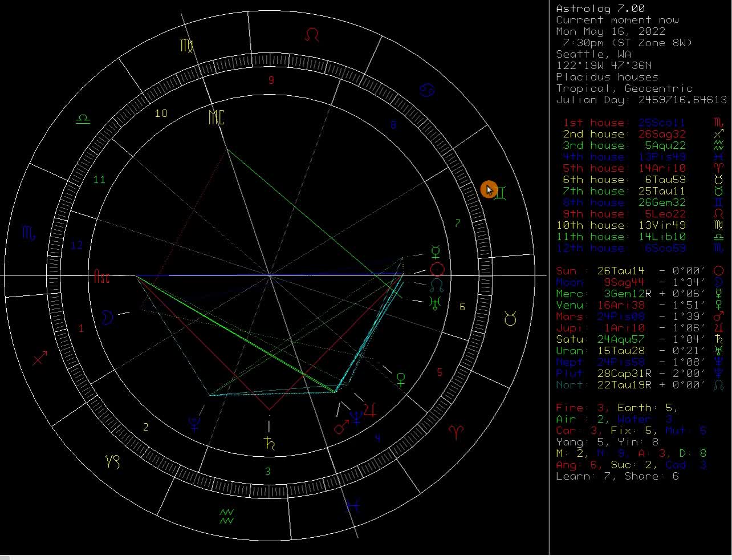The height and width of the screenshot is (560, 732).
Task: Select the Mercury glyph in the chart wheel
Action: (x=436, y=251)
